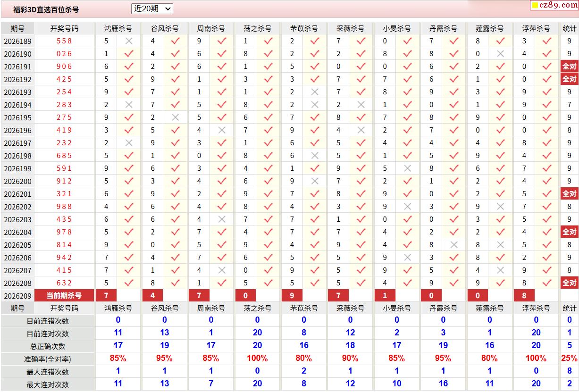Image resolution: width=579 pixels, height=392 pixels.
Task: Click the red 当前期杀号 label
Action: point(64,296)
